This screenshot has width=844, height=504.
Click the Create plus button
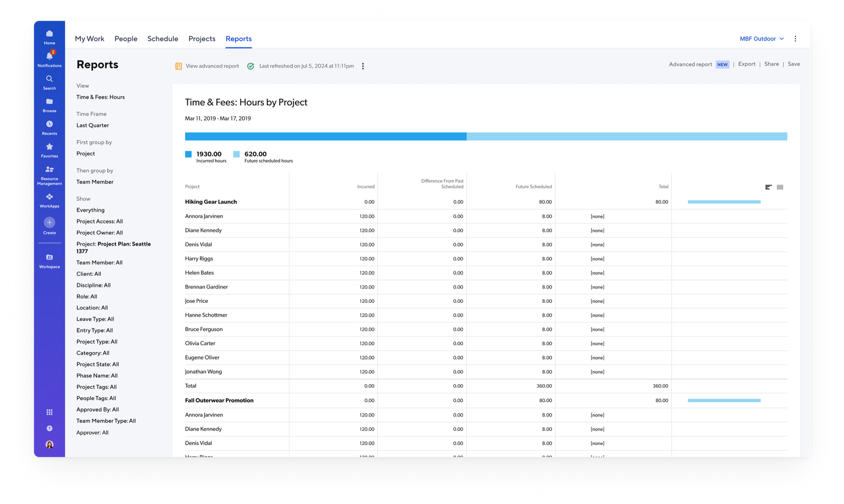coord(49,222)
